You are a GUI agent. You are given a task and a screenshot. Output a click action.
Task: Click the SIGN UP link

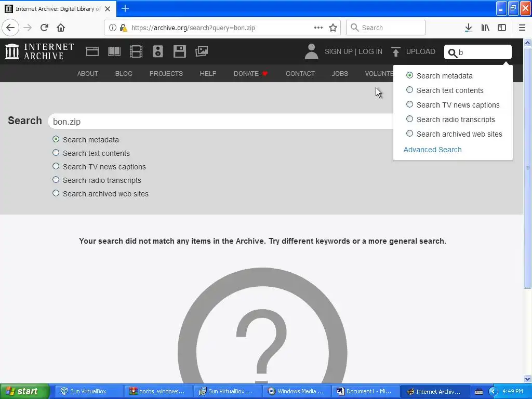(x=339, y=51)
